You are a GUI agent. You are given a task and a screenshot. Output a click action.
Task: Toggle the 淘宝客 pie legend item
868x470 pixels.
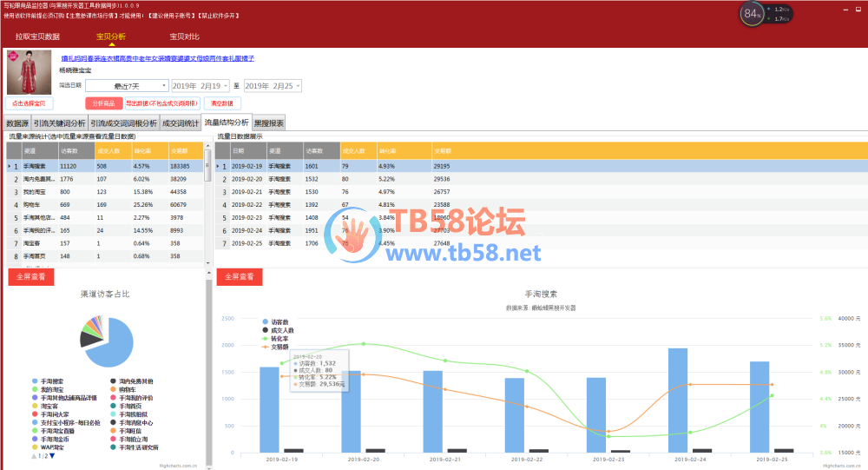coord(45,407)
